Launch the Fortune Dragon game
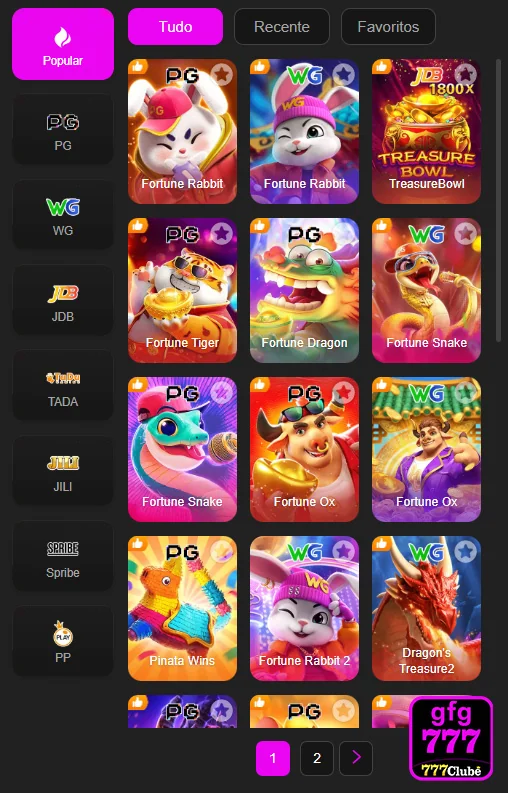Viewport: 508px width, 793px height. coord(304,290)
